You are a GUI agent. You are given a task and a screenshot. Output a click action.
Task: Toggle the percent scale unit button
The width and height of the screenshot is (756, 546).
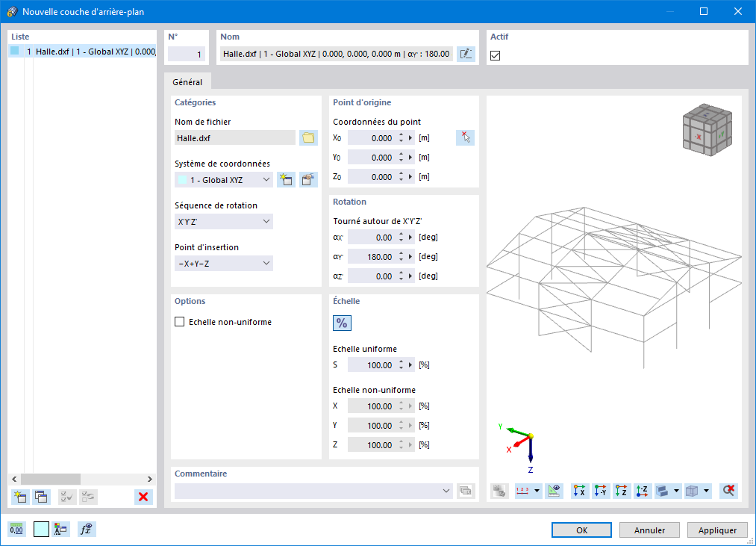coord(342,323)
